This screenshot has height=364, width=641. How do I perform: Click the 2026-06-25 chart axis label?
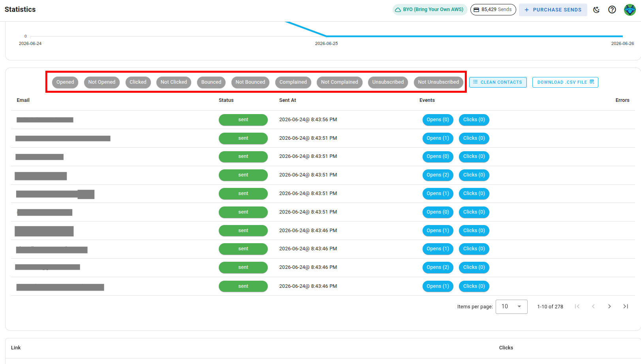click(x=326, y=43)
